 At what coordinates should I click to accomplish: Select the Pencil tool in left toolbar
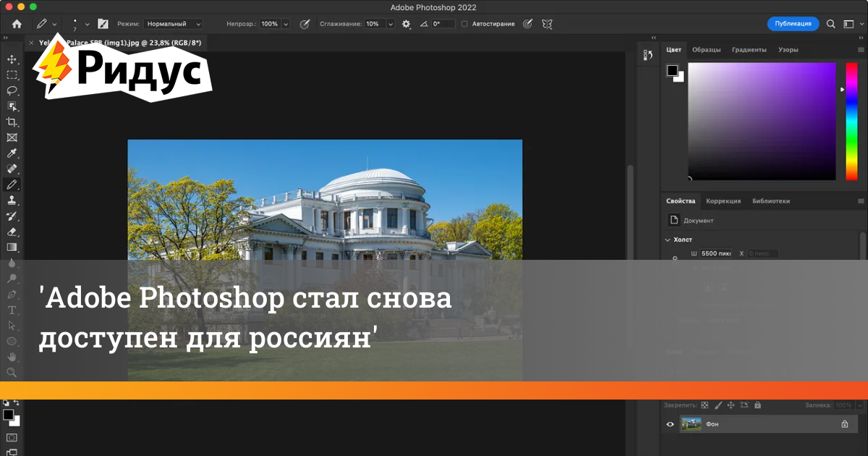(x=12, y=185)
